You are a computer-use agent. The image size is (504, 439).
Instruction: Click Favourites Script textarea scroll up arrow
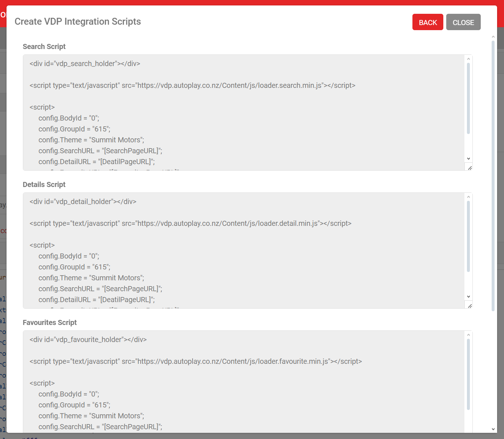click(468, 335)
